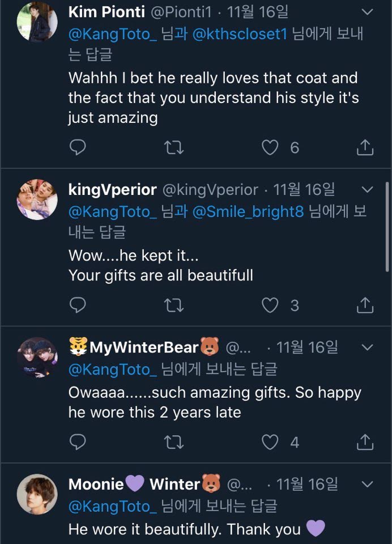This screenshot has width=392, height=544.
Task: Retweet kingVperior's reply
Action: (173, 305)
